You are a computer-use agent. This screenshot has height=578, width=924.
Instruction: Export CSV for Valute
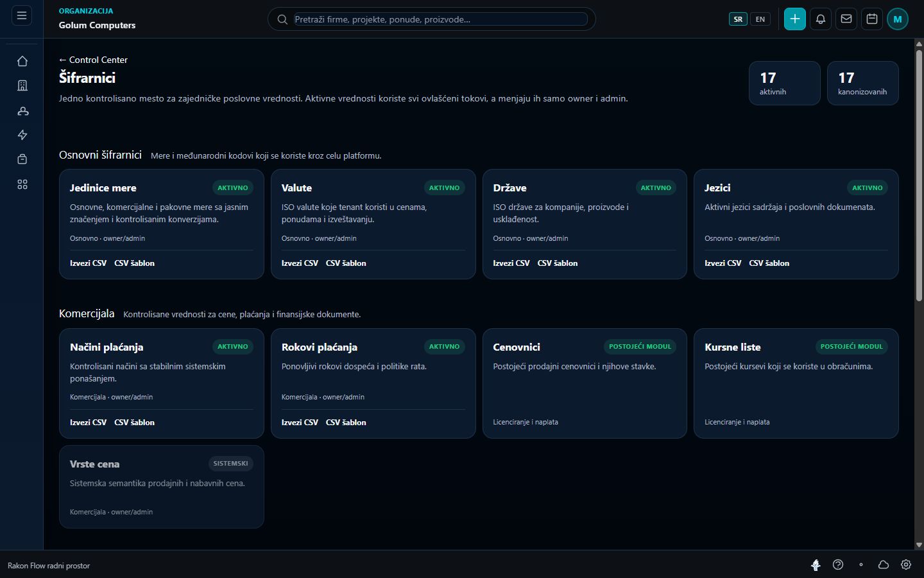click(x=300, y=263)
